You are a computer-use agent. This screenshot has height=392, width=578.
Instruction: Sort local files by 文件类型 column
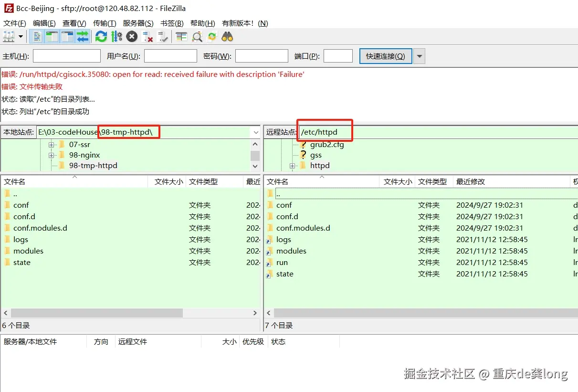click(214, 181)
